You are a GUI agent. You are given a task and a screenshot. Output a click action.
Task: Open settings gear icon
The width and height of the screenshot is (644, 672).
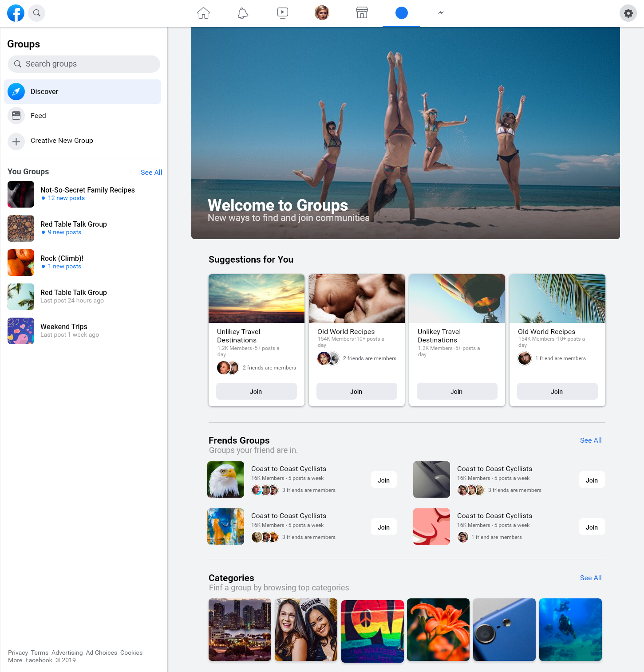[x=628, y=13]
